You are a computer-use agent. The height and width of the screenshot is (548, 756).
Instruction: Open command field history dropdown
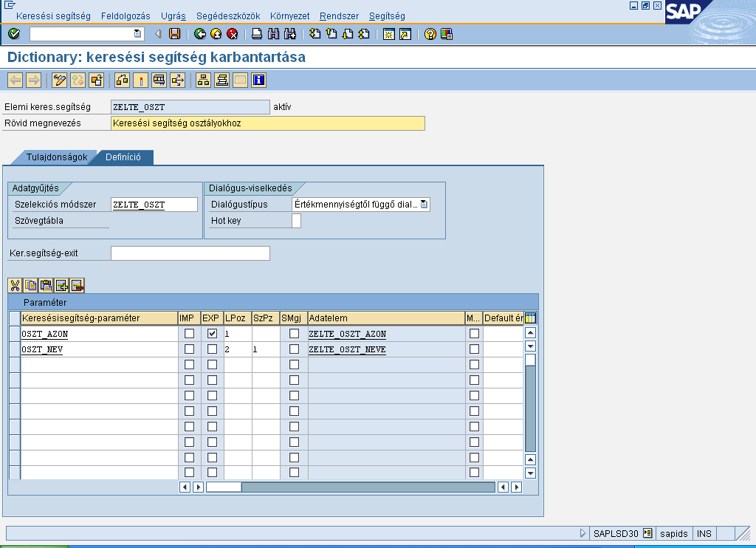click(137, 34)
